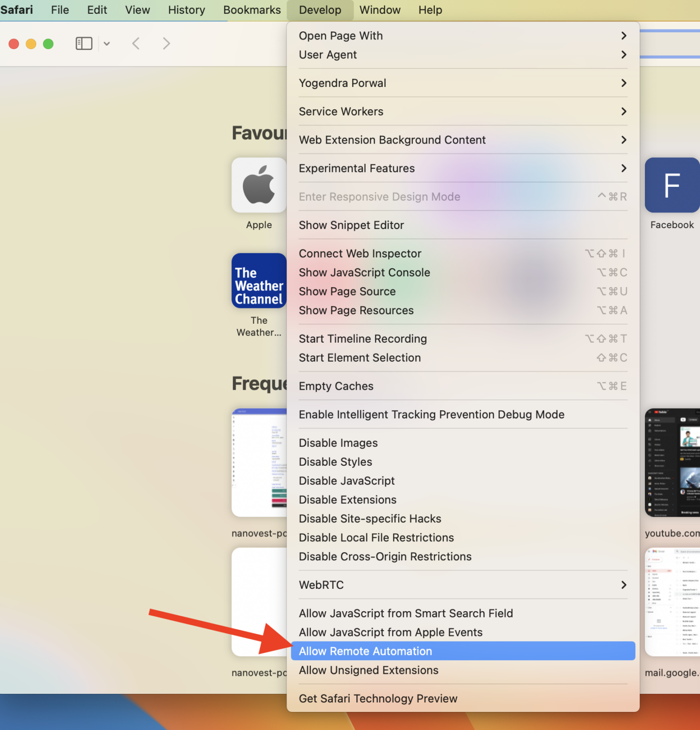Click the green full-screen window button
The width and height of the screenshot is (700, 730).
point(48,44)
